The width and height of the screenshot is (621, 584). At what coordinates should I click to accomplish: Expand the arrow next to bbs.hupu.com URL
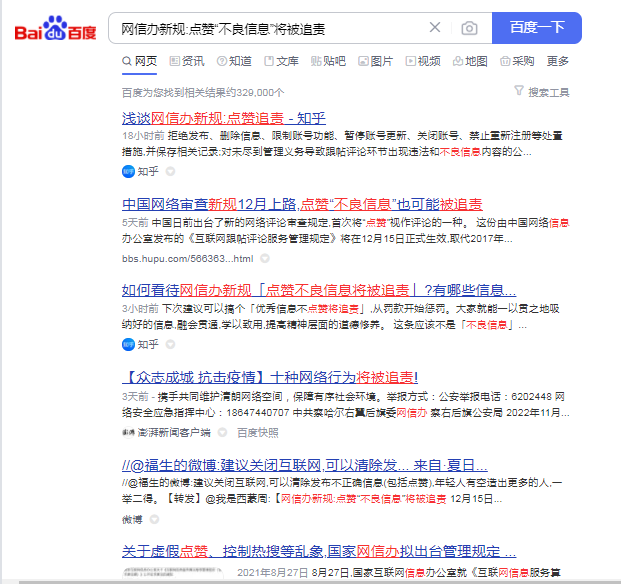point(265,259)
